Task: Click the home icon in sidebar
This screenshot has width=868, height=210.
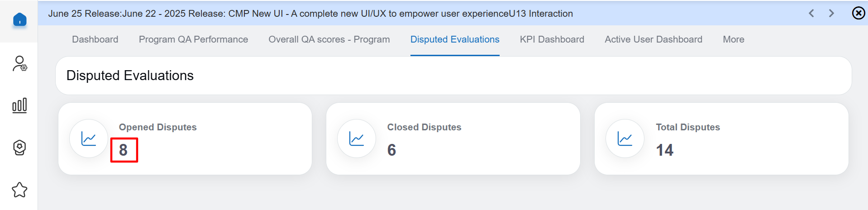Action: pos(19,20)
